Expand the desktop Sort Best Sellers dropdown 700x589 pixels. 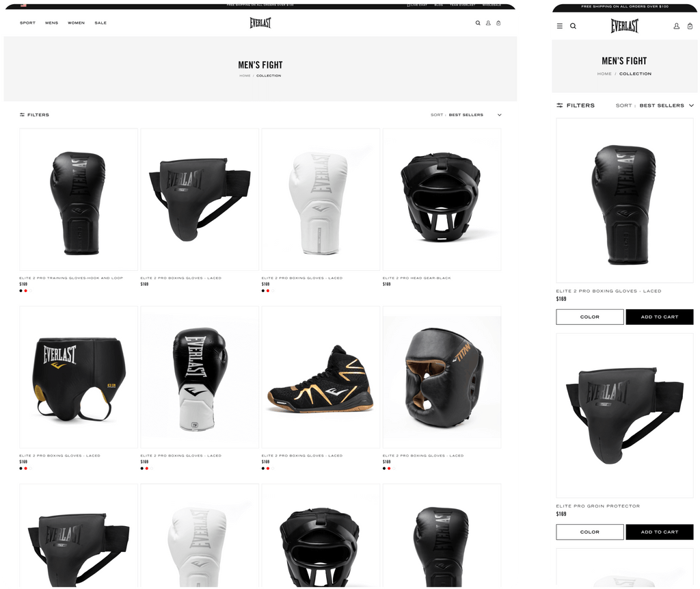coord(466,115)
